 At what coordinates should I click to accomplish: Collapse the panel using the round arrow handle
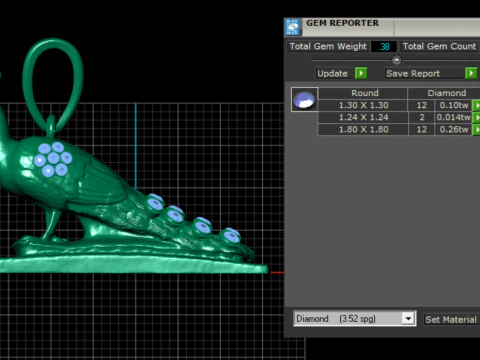(x=396, y=60)
